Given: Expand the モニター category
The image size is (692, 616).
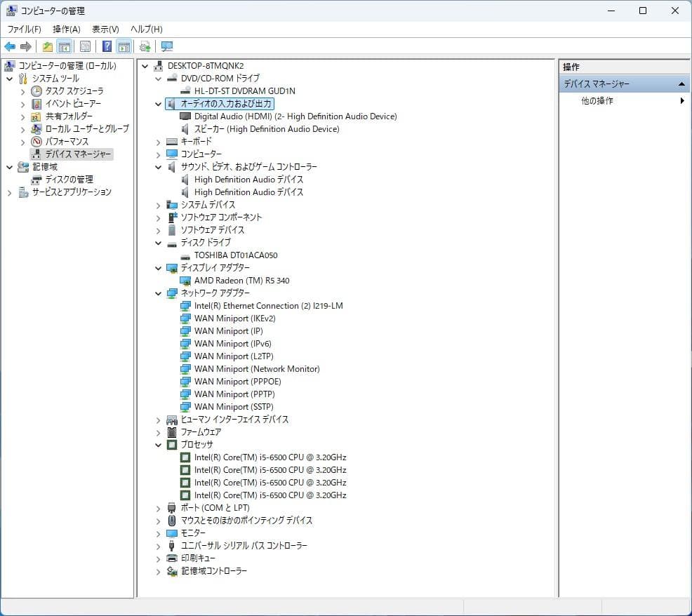Looking at the screenshot, I should pyautogui.click(x=157, y=533).
